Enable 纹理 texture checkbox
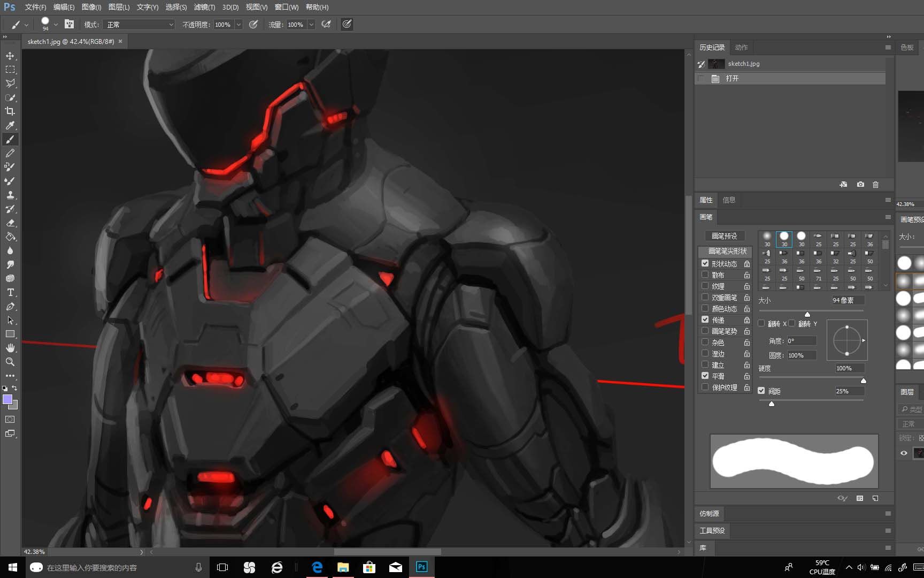Image resolution: width=924 pixels, height=578 pixels. pos(705,286)
